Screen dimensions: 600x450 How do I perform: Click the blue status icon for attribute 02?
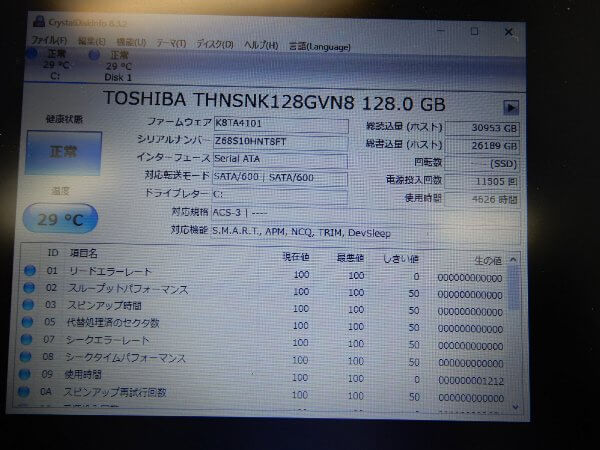tap(29, 287)
